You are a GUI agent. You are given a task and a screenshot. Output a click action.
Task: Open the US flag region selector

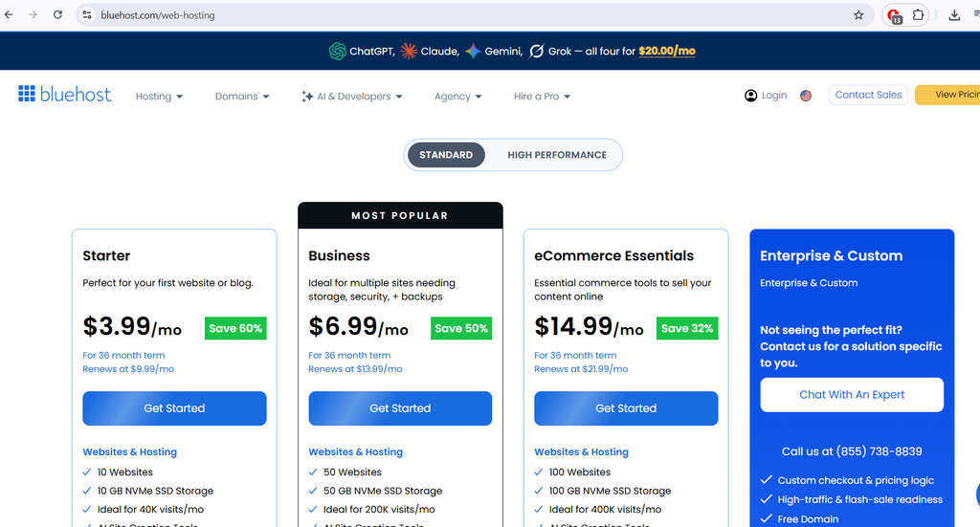pos(806,96)
